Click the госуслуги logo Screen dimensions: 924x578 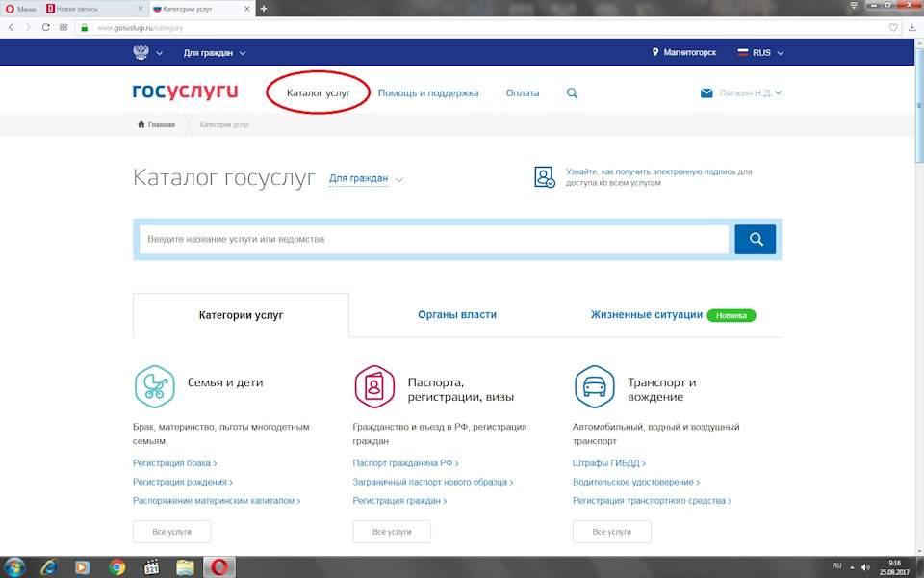pos(185,92)
